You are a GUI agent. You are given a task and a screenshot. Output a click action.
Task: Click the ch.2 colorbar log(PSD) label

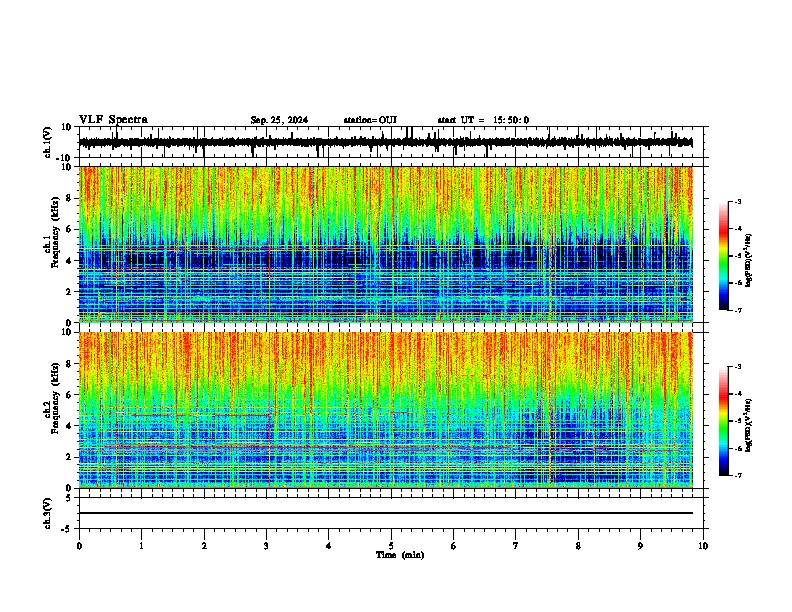[x=749, y=425]
